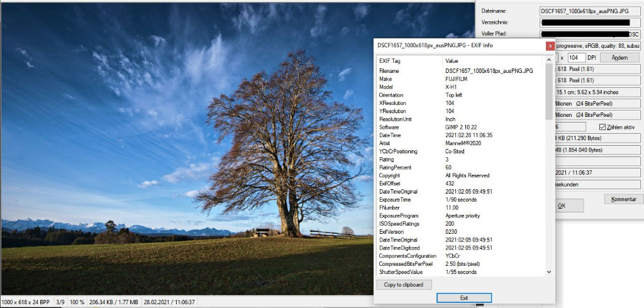Click the 'Filename' row in EXIF list
644x308 pixels.
pos(461,71)
